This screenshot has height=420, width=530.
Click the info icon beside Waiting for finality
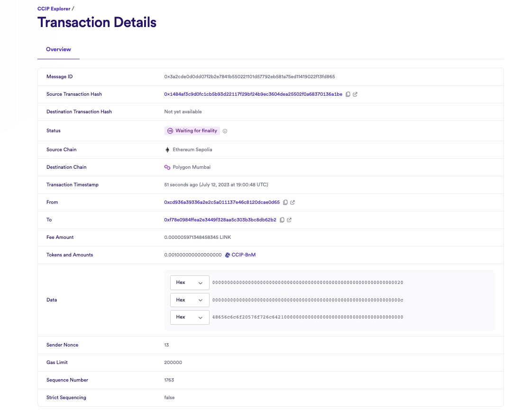click(x=225, y=131)
